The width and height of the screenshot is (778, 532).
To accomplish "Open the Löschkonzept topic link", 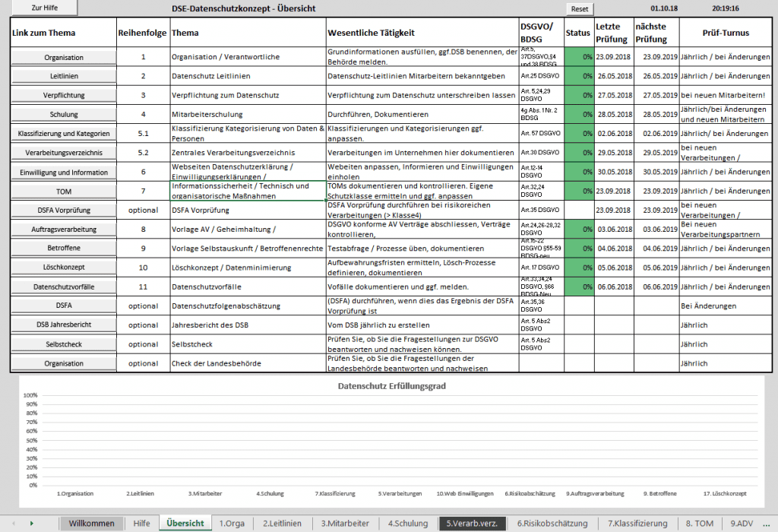I will 62,268.
